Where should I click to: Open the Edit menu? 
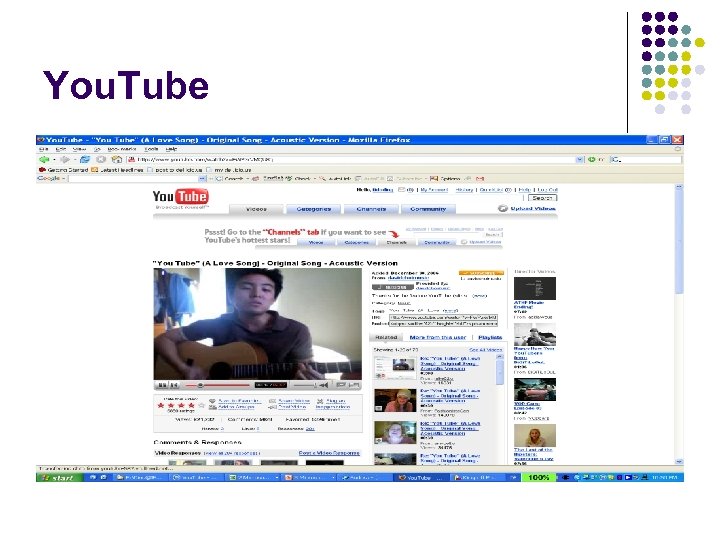[x=61, y=149]
